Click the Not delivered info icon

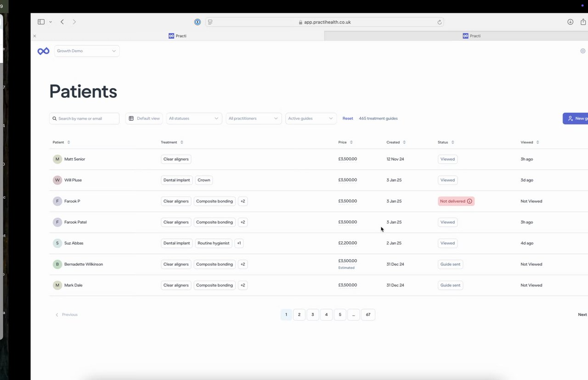469,201
